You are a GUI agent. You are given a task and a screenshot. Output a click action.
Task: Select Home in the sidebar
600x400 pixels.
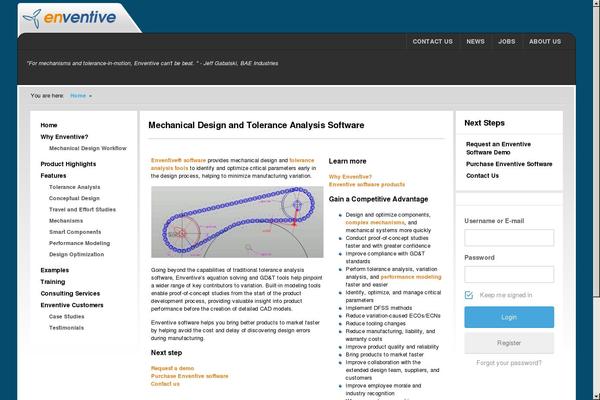click(49, 125)
